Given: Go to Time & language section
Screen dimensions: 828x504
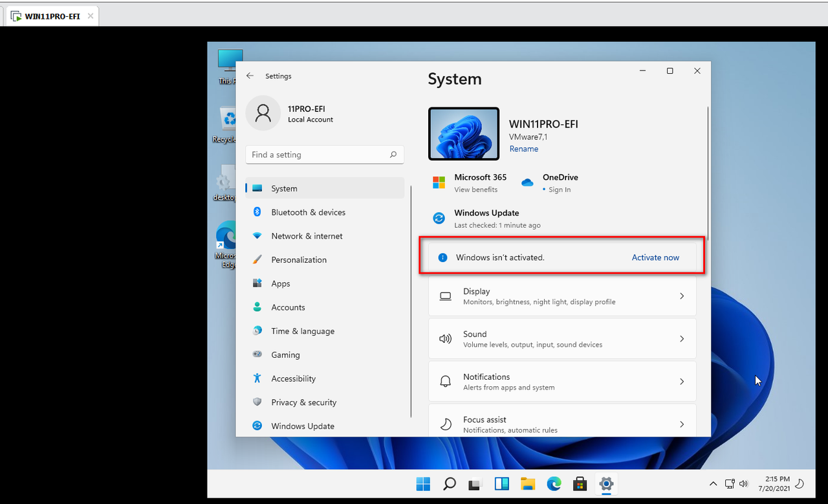Looking at the screenshot, I should 325,331.
